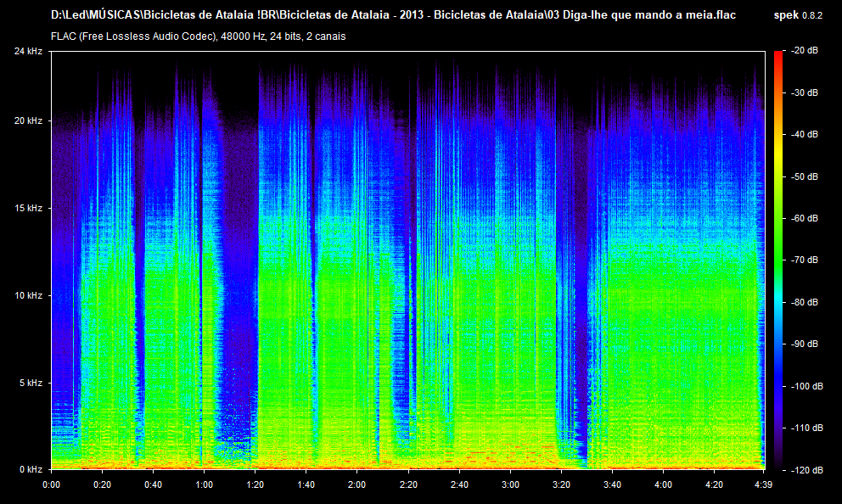Image resolution: width=842 pixels, height=504 pixels.
Task: Click the 20 kHz frequency axis label
Action: click(28, 120)
